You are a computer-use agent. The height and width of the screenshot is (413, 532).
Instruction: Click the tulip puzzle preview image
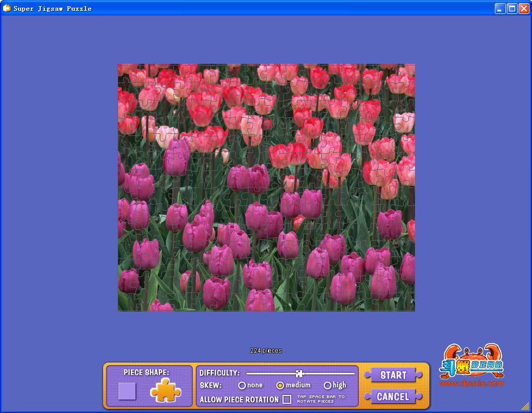pos(266,187)
